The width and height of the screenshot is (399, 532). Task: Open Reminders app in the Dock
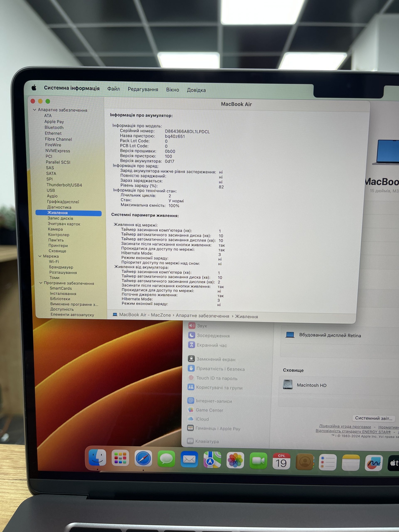[x=328, y=462]
